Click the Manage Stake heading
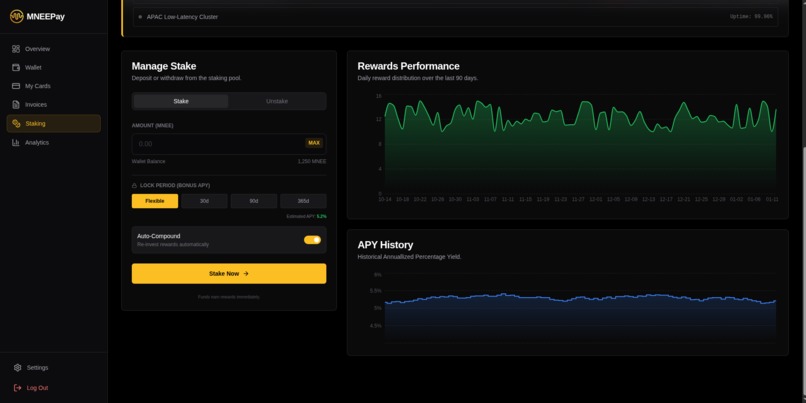This screenshot has width=806, height=403. click(x=163, y=66)
